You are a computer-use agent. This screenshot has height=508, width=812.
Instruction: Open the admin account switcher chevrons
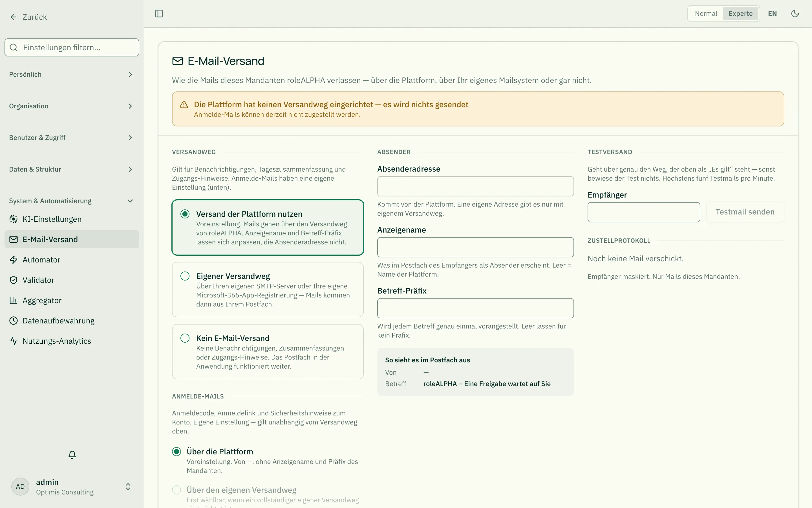[128, 487]
